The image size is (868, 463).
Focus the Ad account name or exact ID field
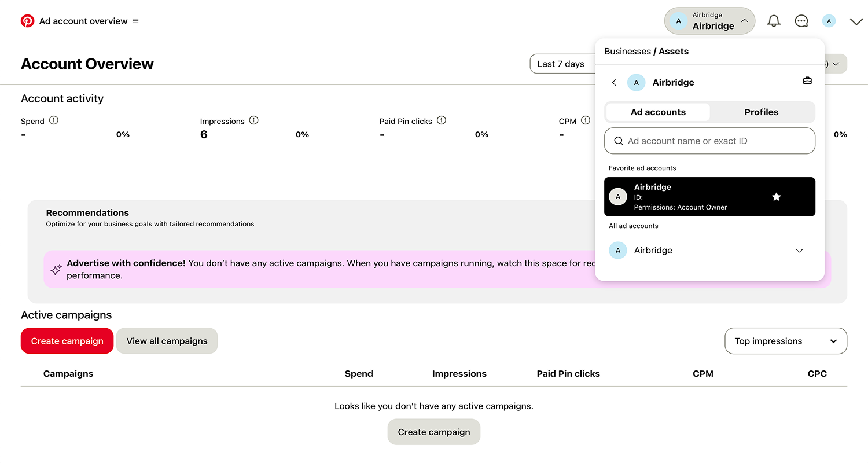pos(709,141)
